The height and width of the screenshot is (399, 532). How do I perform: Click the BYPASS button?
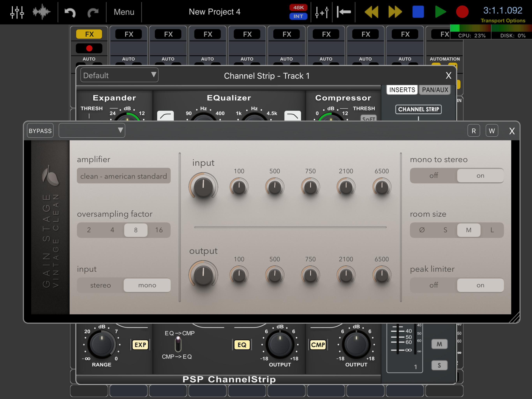pos(40,131)
